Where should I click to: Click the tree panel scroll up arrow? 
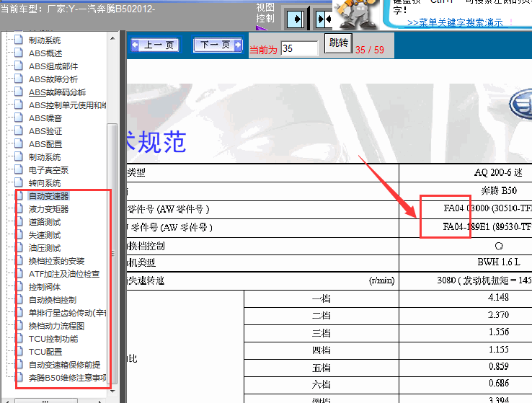click(x=112, y=38)
